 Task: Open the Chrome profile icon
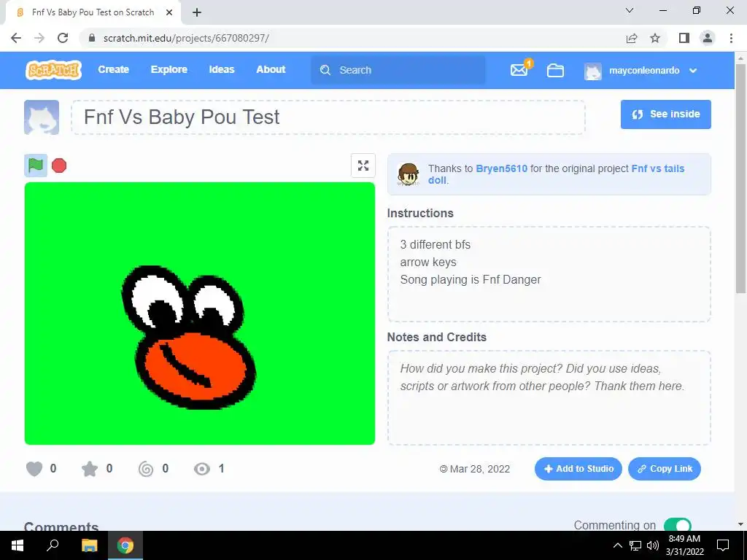(x=708, y=38)
